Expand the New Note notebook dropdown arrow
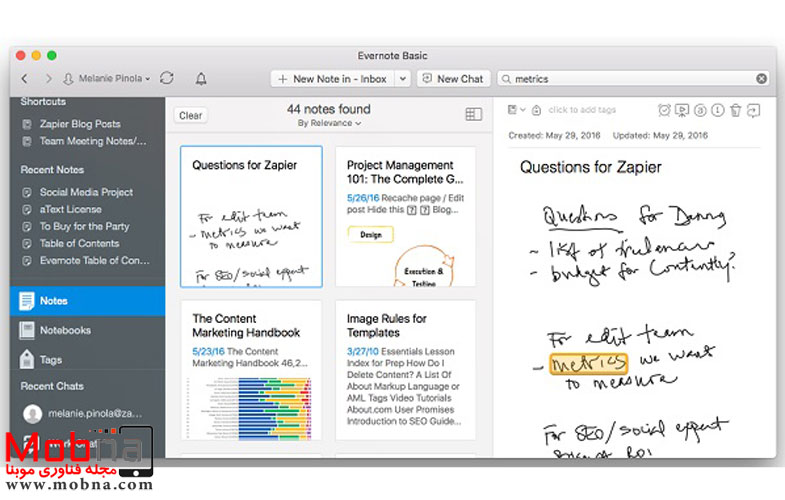 point(402,78)
